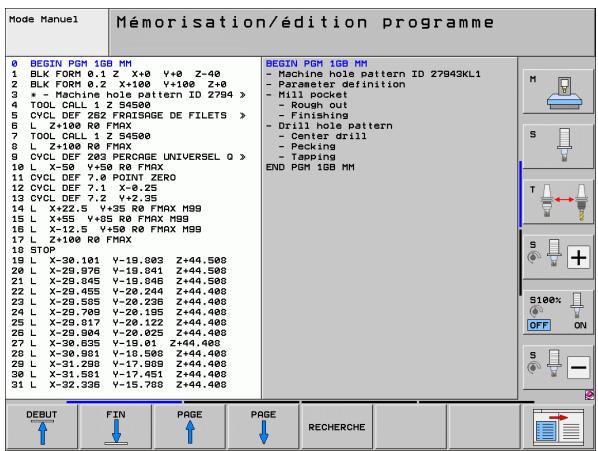Select line 0 BEGIN PGM 1GB MM
Screen dimensions: 598x451
(71, 64)
